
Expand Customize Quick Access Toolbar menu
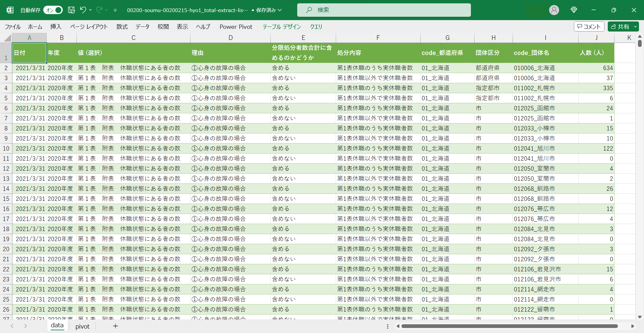coord(115,10)
